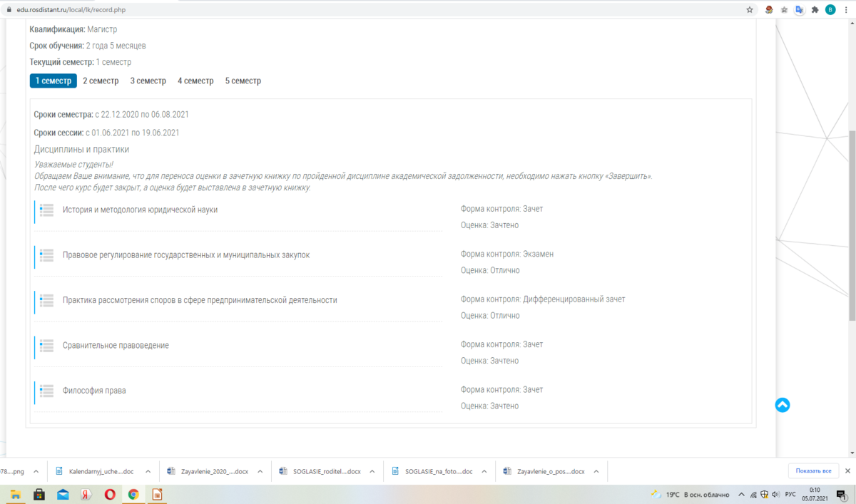
Task: Expand options for Kalendarnyj_uche download
Action: pyautogui.click(x=148, y=471)
